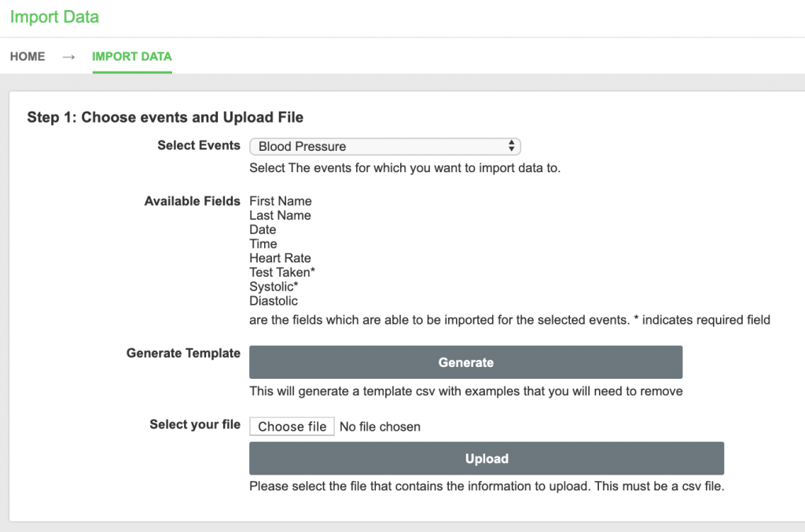This screenshot has height=532, width=805.
Task: Click the '* indicates required field' note
Action: coord(702,320)
